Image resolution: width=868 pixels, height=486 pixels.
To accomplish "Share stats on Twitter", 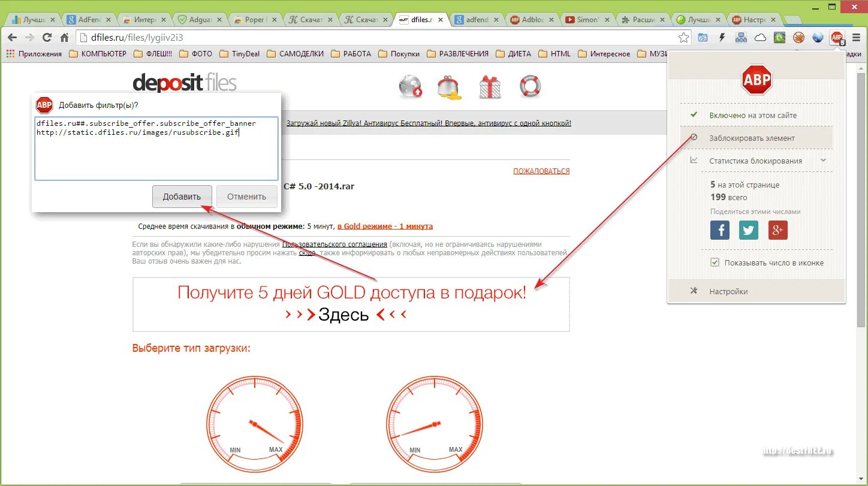I will pos(749,230).
